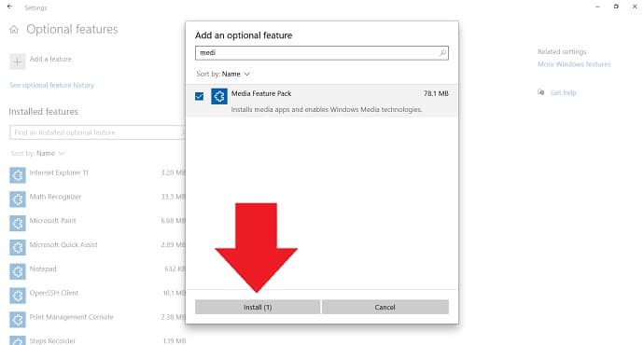Click the Find an installed optional feature field

[97, 132]
